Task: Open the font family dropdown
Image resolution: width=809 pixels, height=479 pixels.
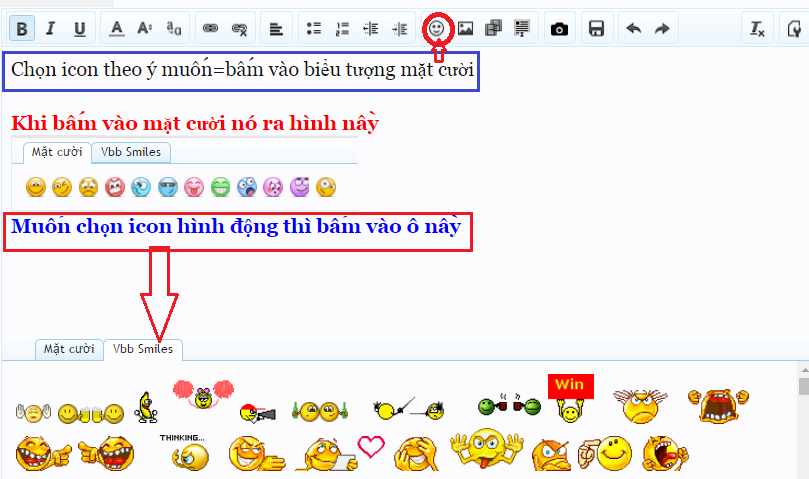Action: pyautogui.click(x=174, y=29)
